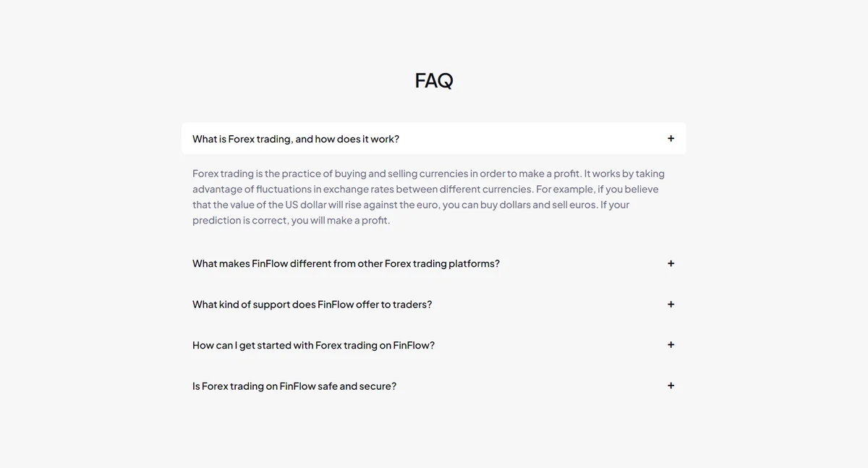
Task: Click answer line starting 'Forex trading is the practice'
Action: (x=428, y=174)
